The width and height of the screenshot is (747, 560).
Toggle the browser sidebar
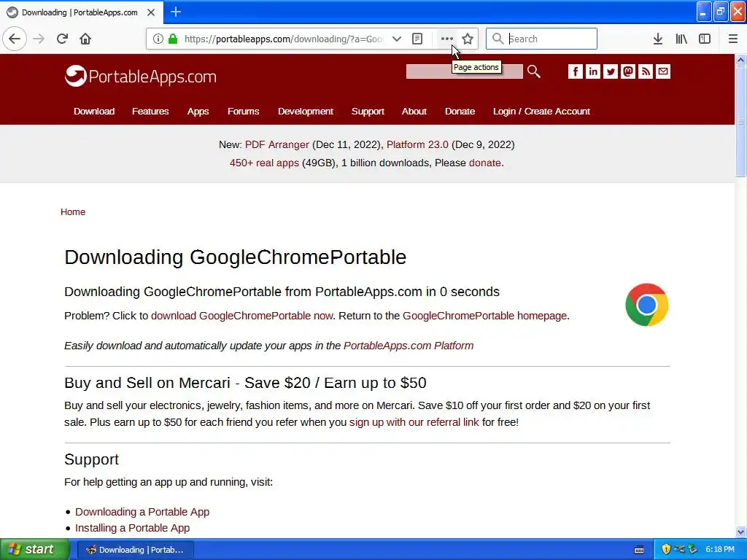coord(705,39)
